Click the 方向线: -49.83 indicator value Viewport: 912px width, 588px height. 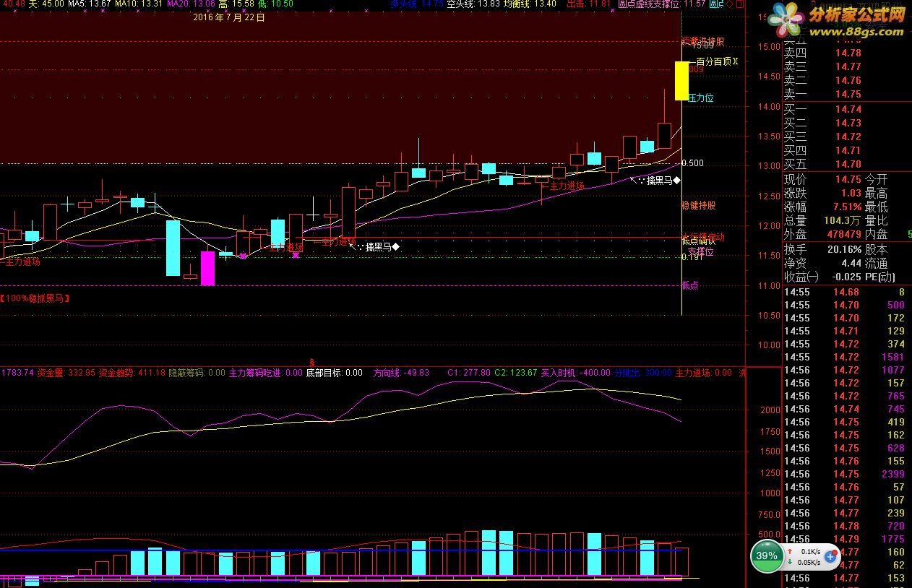click(401, 373)
